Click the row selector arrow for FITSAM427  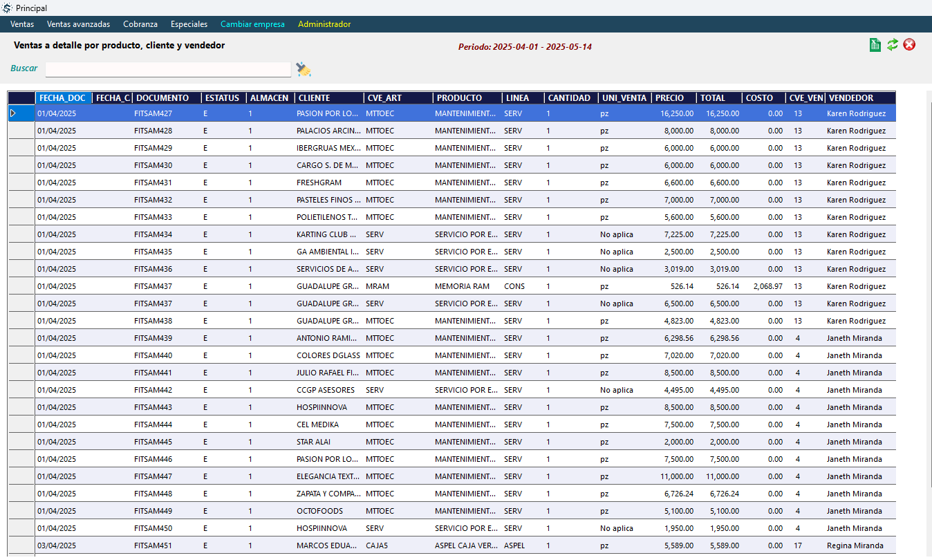pos(13,113)
